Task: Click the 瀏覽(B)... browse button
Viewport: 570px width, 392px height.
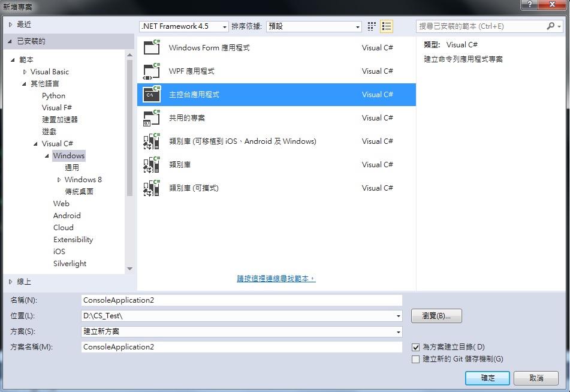Action: tap(436, 316)
